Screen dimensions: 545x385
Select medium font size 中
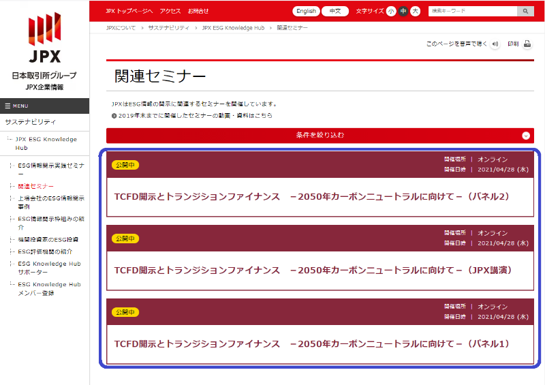[403, 11]
